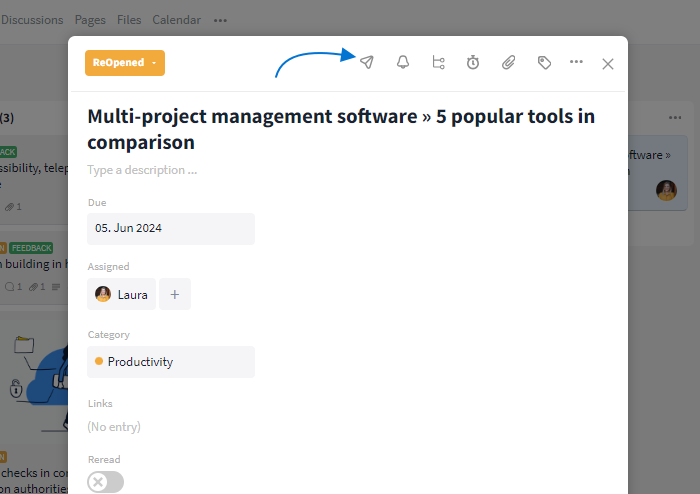
Task: Switch to the Discussions tab
Action: pyautogui.click(x=32, y=20)
